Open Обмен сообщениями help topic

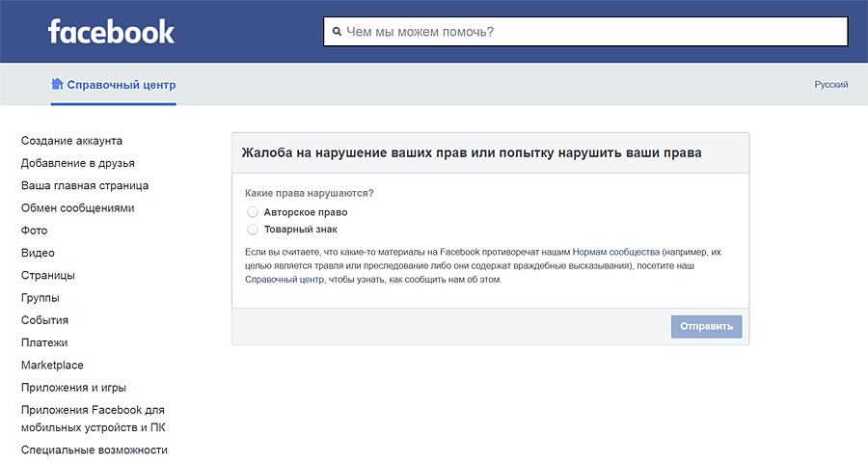(x=78, y=208)
